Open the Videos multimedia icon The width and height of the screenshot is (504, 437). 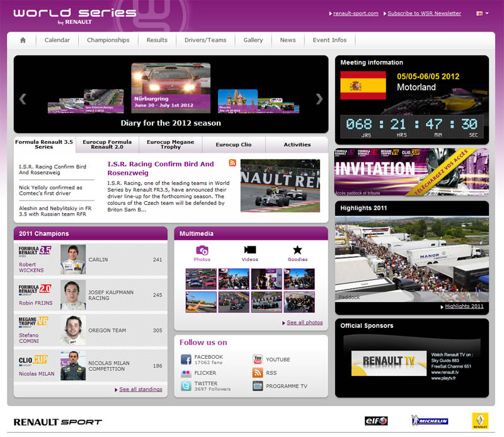250,250
